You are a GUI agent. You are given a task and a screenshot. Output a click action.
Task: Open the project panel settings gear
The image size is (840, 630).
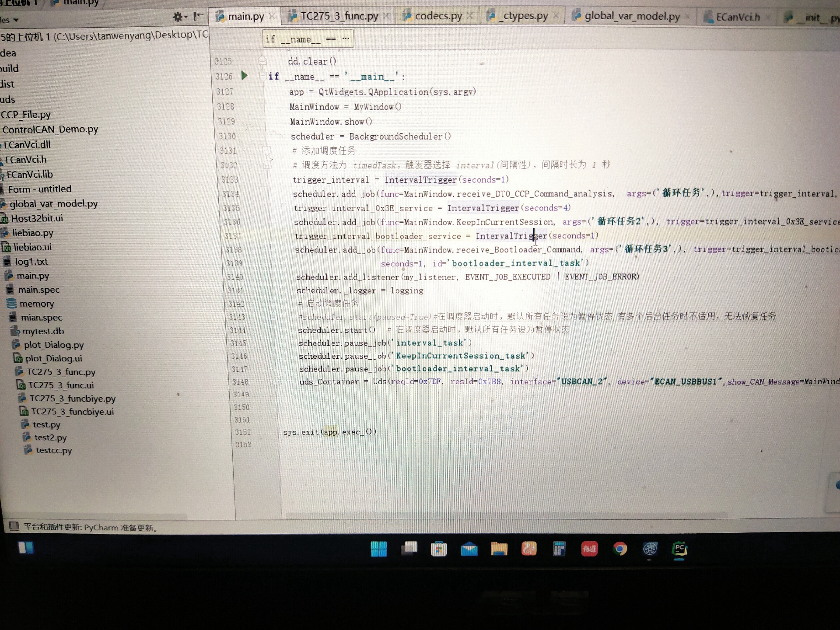178,17
